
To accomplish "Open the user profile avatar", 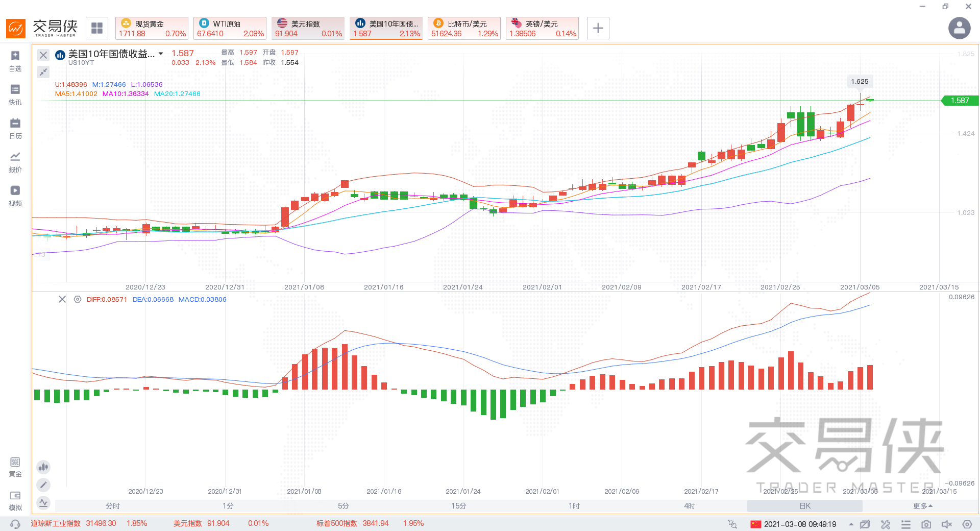I will 959,28.
